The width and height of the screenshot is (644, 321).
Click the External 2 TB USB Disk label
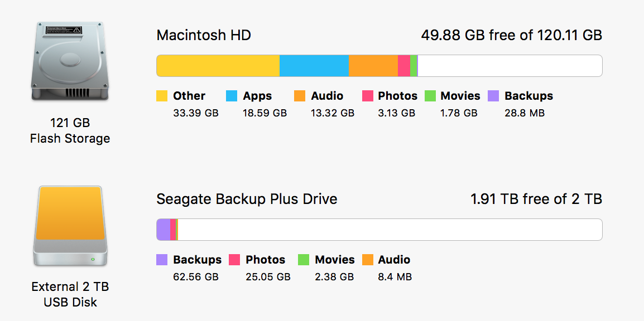tap(69, 294)
